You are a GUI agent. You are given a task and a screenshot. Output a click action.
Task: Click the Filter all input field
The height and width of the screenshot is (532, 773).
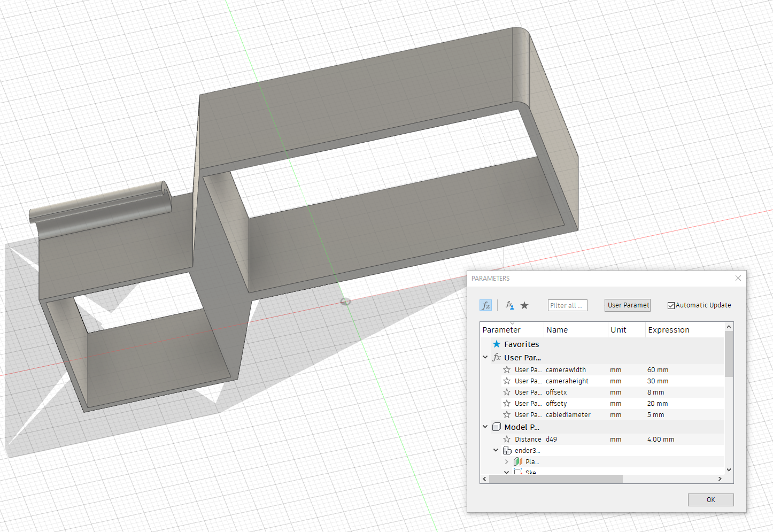point(568,305)
